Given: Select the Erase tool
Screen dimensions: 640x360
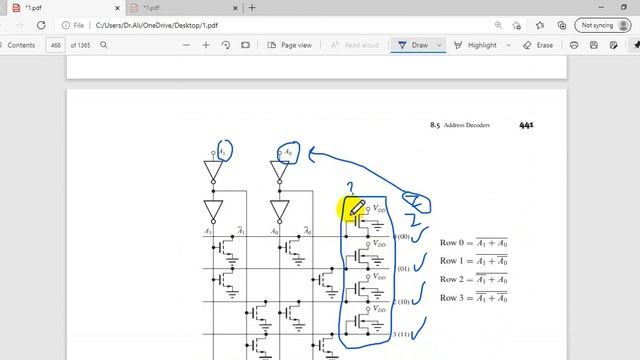Looking at the screenshot, I should click(x=538, y=45).
